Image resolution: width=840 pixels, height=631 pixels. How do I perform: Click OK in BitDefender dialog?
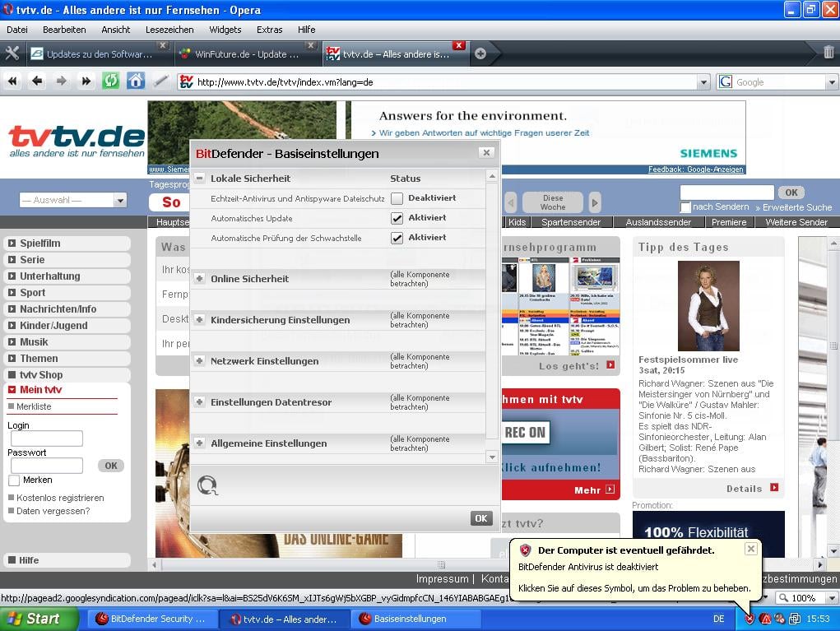[x=481, y=518]
